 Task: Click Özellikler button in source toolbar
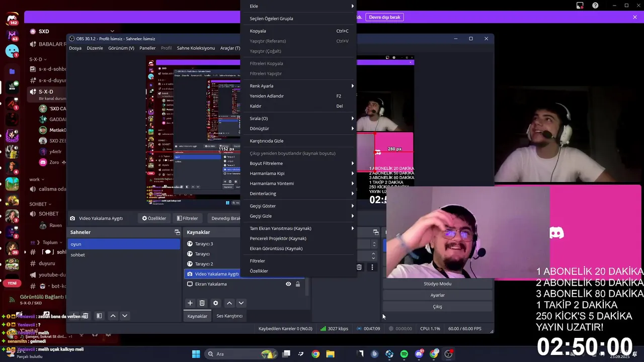pos(154,219)
